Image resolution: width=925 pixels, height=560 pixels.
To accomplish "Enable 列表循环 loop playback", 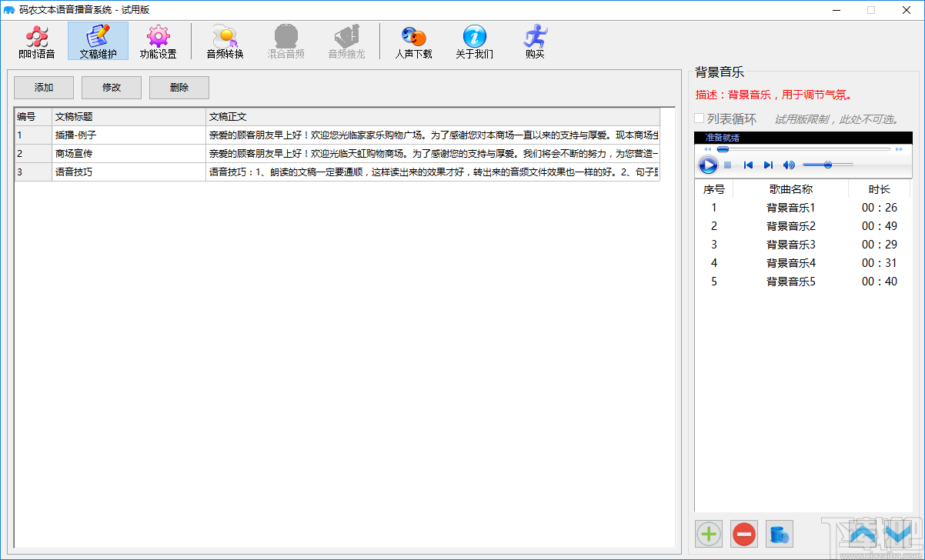I will click(x=699, y=118).
